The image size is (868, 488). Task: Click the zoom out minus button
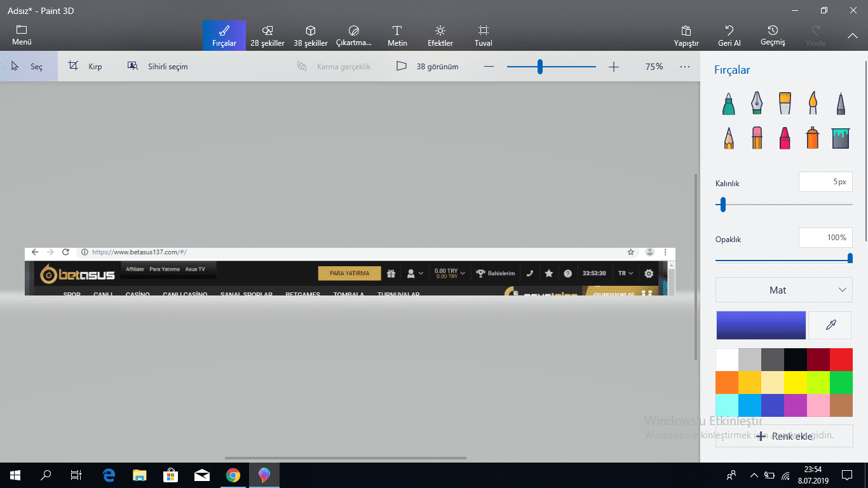point(489,67)
